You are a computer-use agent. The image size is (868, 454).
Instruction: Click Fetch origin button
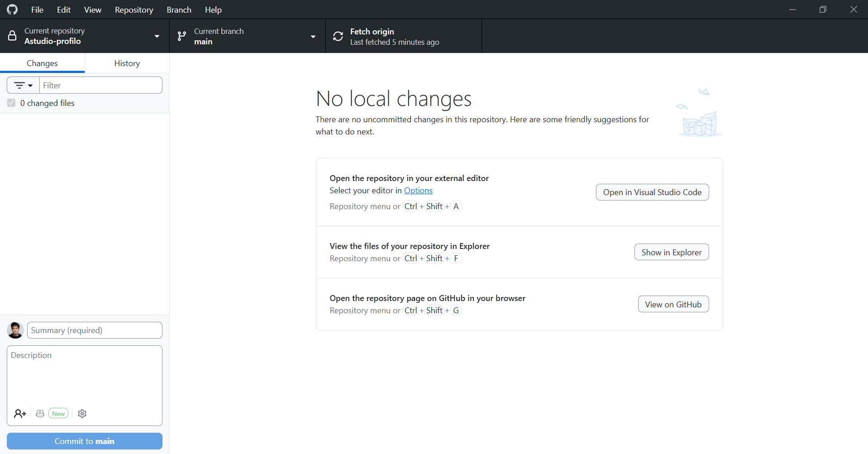[404, 36]
